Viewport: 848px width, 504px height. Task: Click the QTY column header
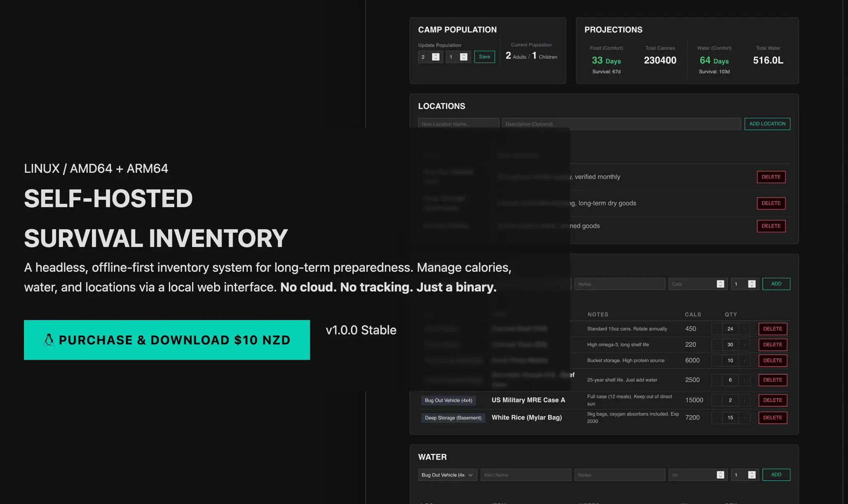(x=731, y=314)
